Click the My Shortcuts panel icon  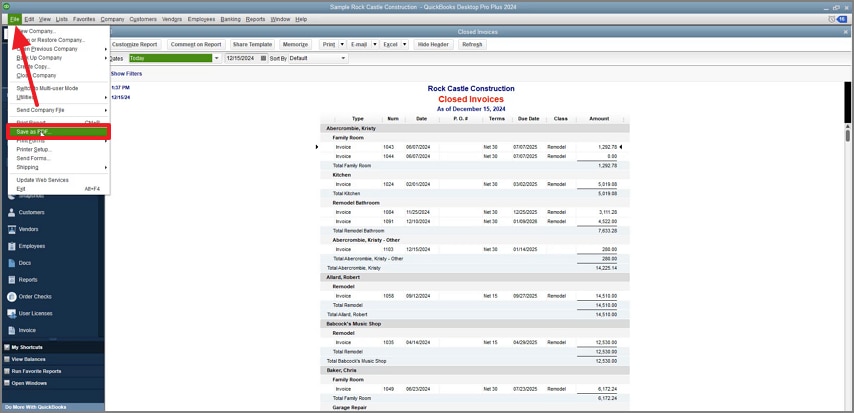click(x=7, y=347)
